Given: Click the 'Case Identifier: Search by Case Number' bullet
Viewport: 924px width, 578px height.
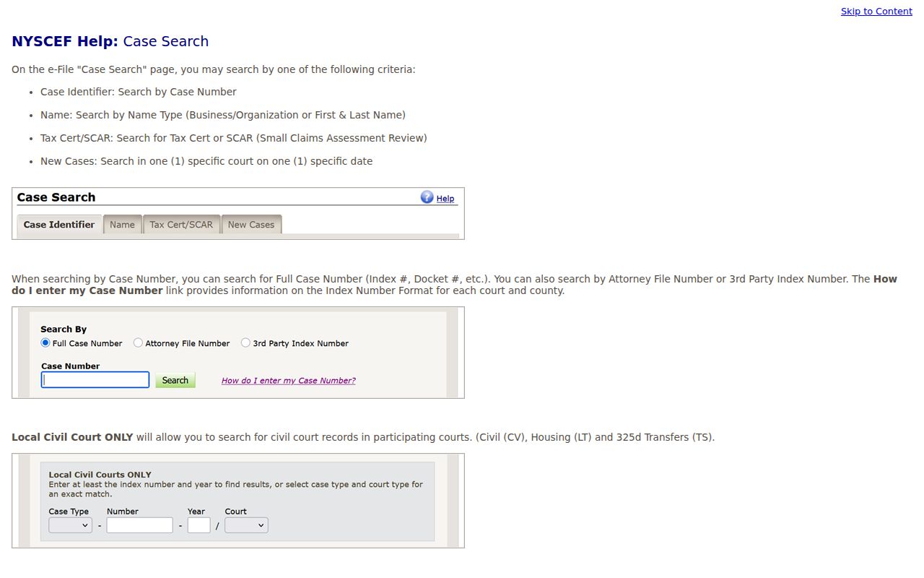Looking at the screenshot, I should [x=139, y=92].
